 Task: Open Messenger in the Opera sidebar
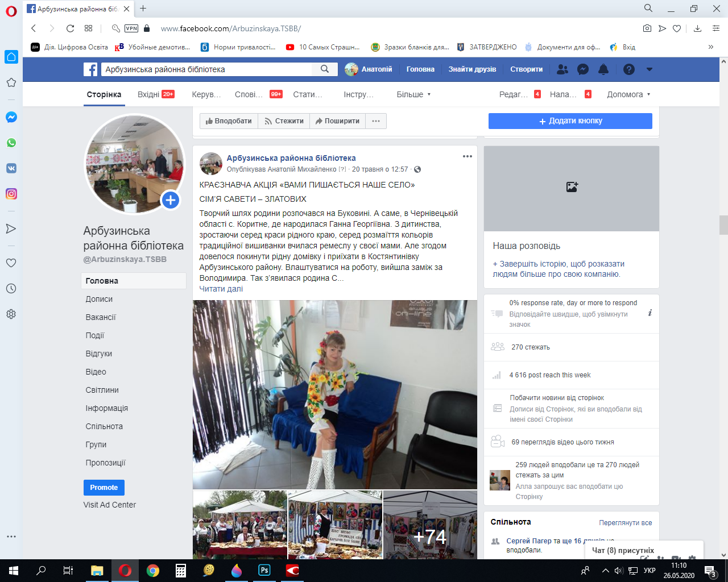point(11,117)
